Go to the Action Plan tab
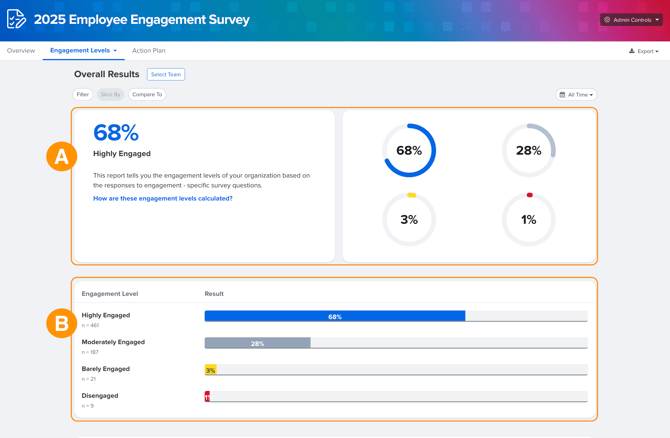Image resolution: width=670 pixels, height=438 pixels. pyautogui.click(x=148, y=50)
